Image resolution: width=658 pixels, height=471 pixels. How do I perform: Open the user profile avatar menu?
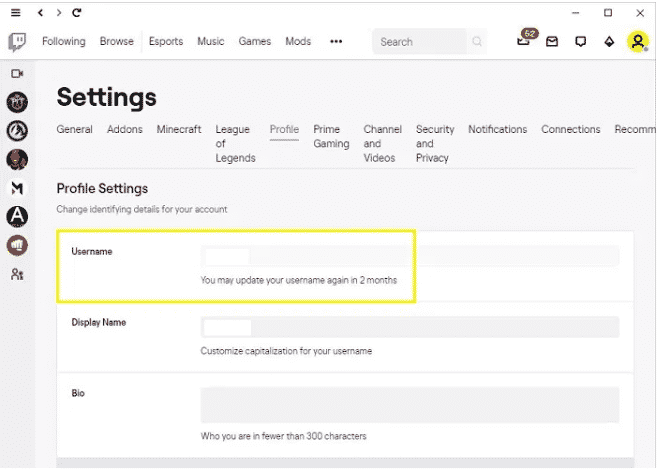(x=638, y=42)
